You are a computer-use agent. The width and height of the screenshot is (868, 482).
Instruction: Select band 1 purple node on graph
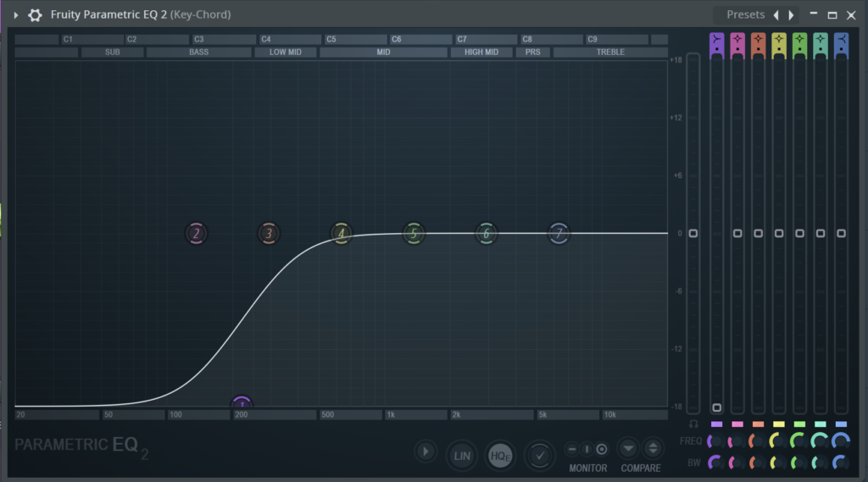click(242, 402)
